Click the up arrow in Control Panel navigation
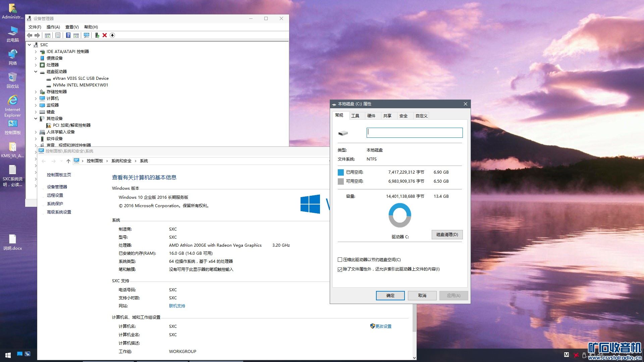Image resolution: width=644 pixels, height=362 pixels. (x=68, y=161)
